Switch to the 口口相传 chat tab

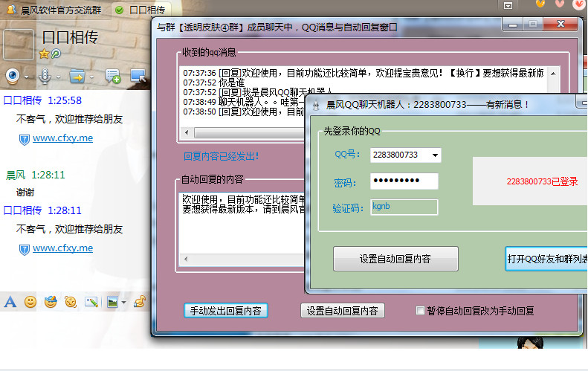tap(140, 10)
